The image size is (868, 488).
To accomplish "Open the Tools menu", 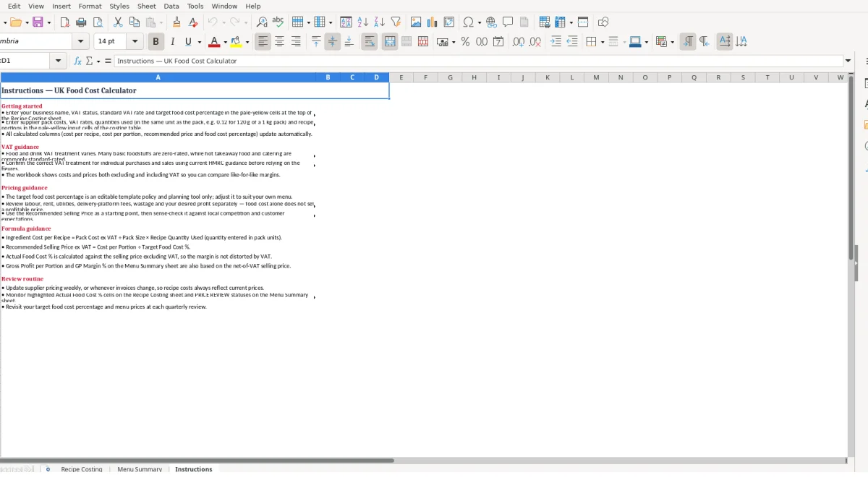I will pyautogui.click(x=195, y=6).
